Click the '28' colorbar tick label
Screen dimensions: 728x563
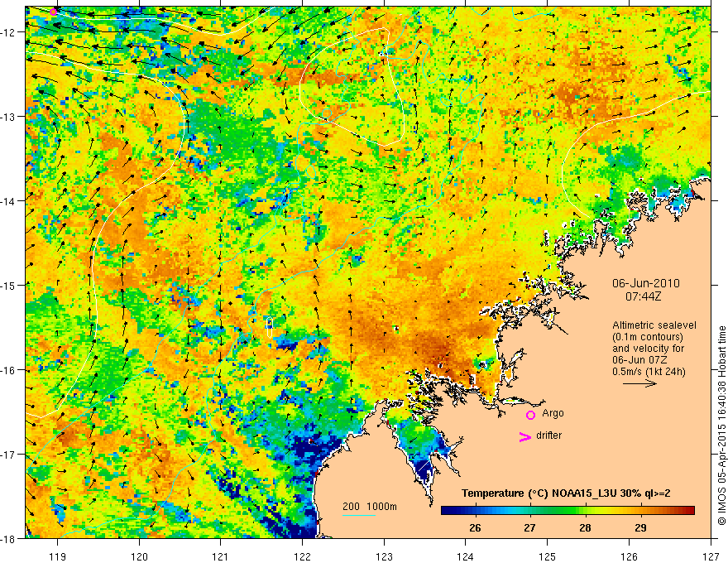pyautogui.click(x=585, y=527)
